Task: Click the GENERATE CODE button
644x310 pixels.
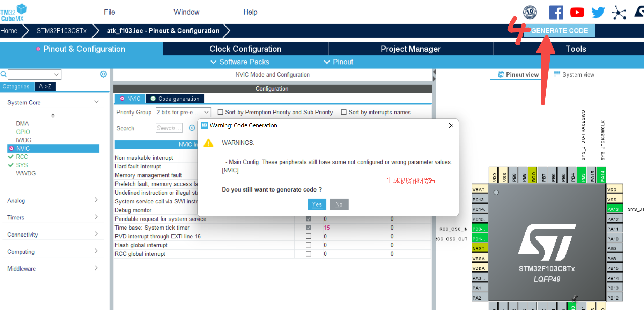Action: tap(559, 31)
